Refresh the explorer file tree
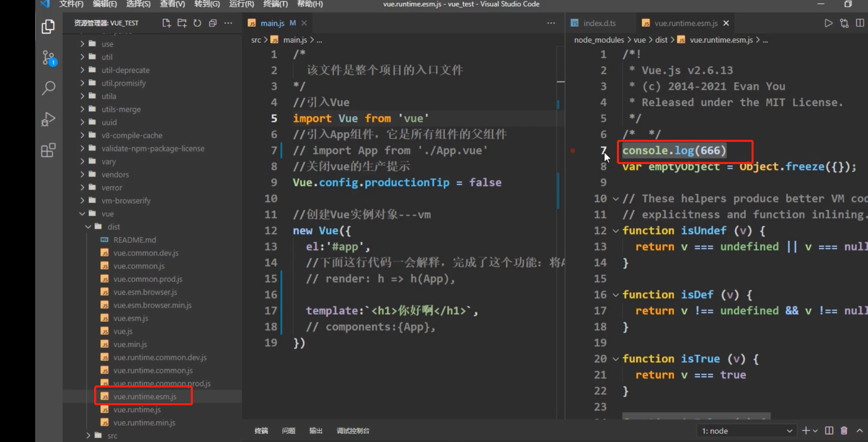The image size is (868, 442). click(197, 23)
